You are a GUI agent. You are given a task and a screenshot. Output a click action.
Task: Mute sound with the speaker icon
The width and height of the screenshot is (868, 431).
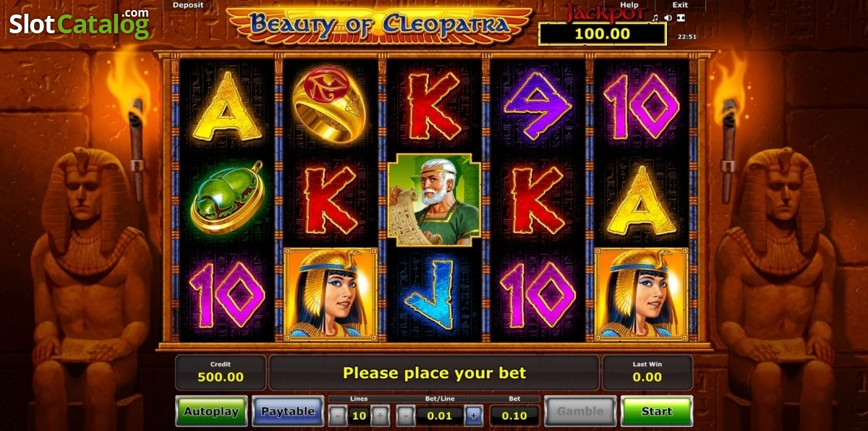click(x=668, y=17)
